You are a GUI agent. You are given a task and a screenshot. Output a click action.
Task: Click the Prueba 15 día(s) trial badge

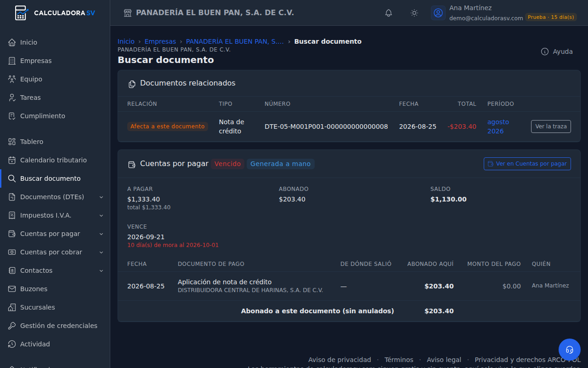point(551,17)
